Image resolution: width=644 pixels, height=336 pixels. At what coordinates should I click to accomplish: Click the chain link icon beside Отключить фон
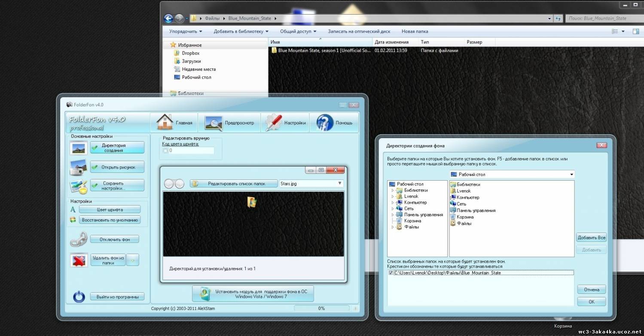pos(78,239)
